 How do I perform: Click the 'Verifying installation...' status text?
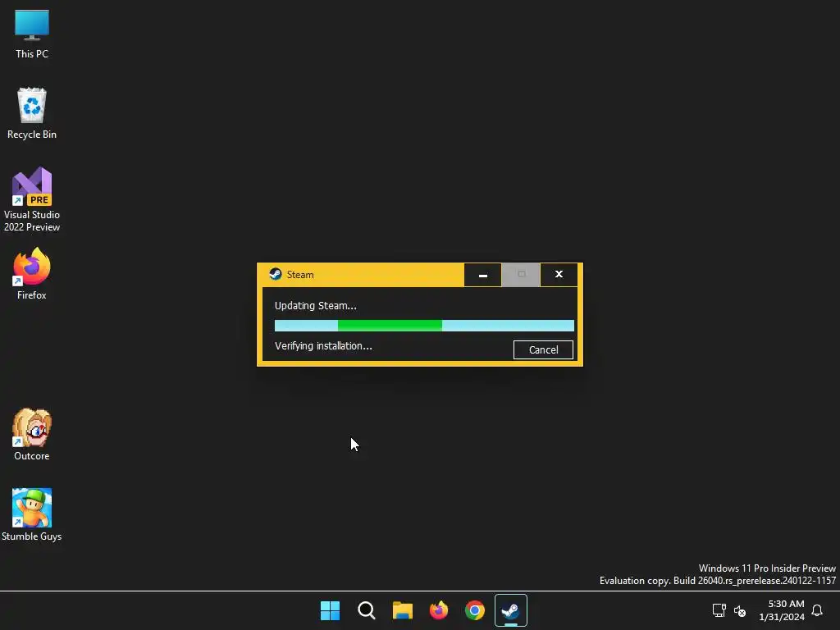click(x=323, y=346)
